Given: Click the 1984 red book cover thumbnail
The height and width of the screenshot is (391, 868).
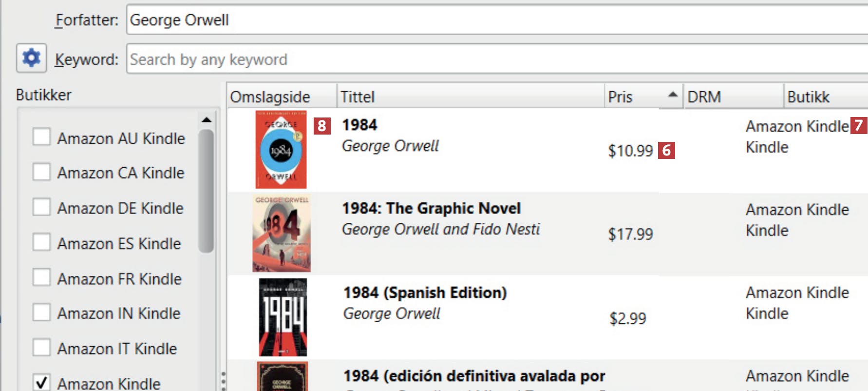Looking at the screenshot, I should 281,150.
